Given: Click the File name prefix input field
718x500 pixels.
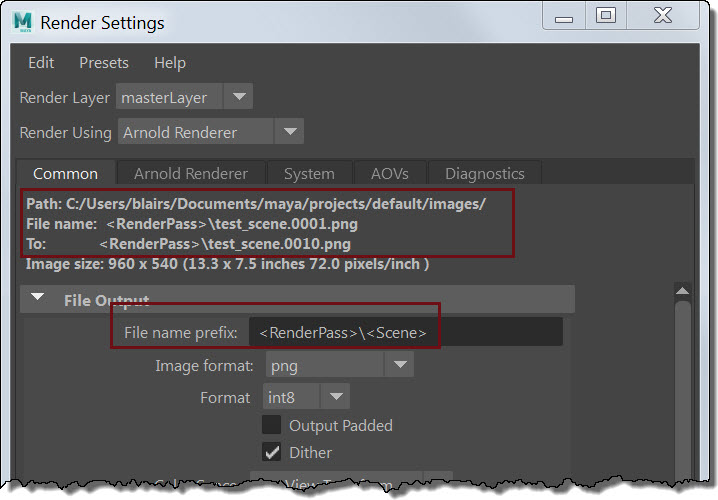Looking at the screenshot, I should pyautogui.click(x=405, y=332).
